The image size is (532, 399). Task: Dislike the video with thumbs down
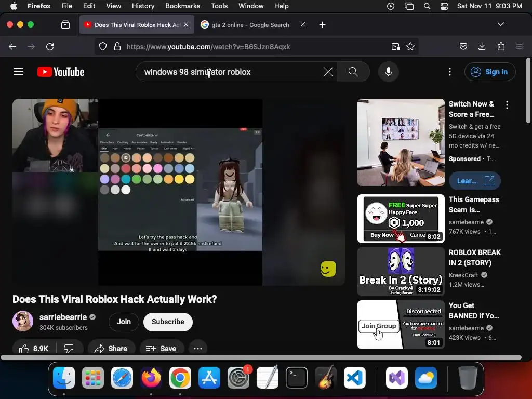tap(69, 349)
